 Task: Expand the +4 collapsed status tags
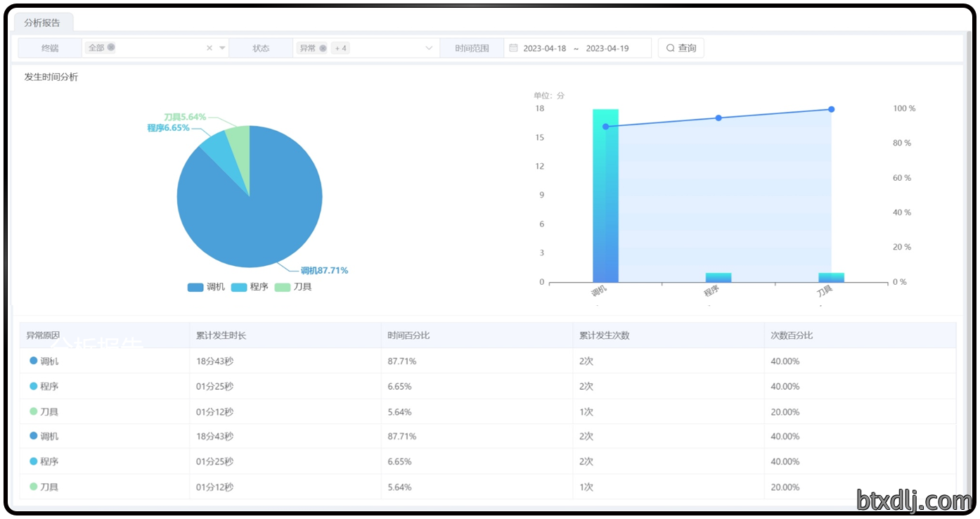click(x=340, y=48)
